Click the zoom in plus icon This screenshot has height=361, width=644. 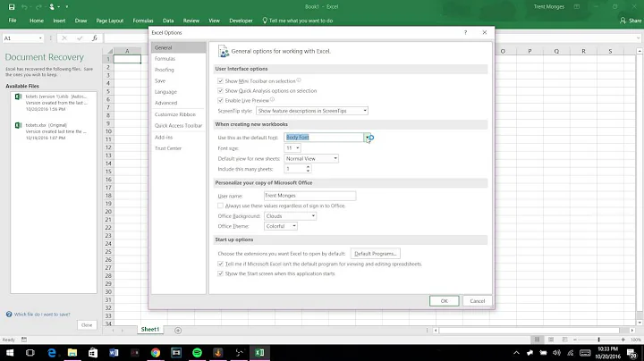(623, 340)
